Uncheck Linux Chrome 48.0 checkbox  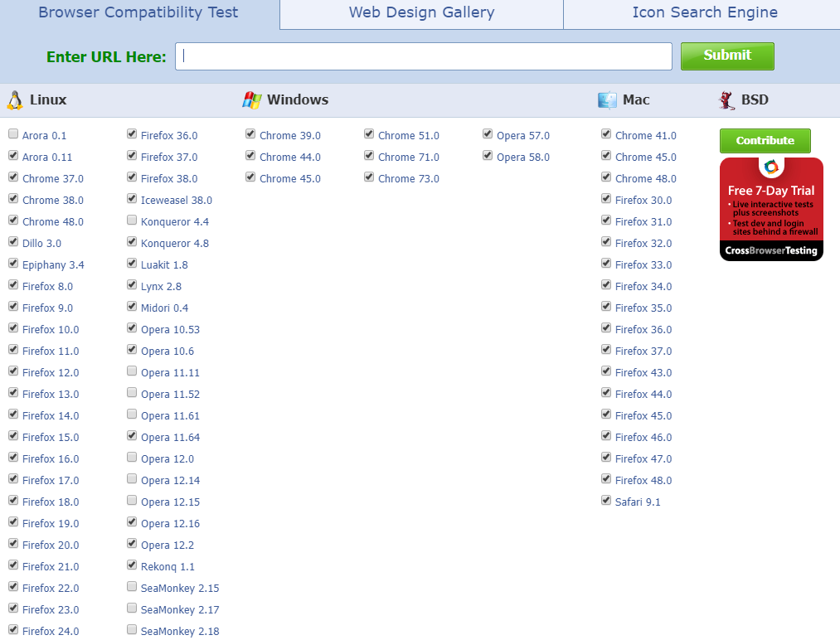(x=13, y=221)
